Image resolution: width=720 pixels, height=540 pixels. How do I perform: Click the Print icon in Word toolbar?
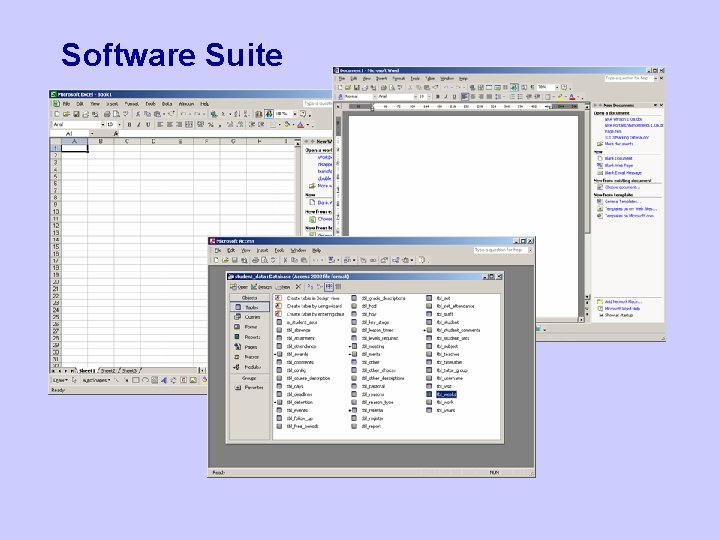[x=383, y=87]
